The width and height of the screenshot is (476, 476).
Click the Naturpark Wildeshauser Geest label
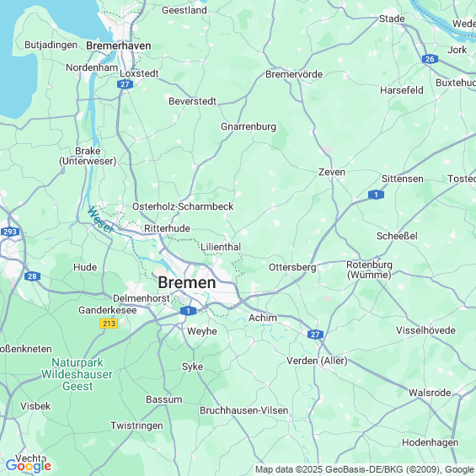click(78, 374)
